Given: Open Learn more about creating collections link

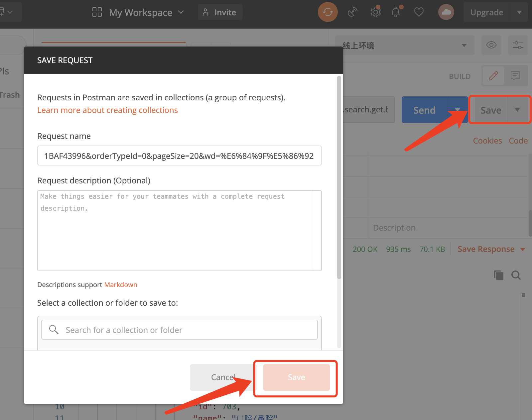Looking at the screenshot, I should 107,110.
